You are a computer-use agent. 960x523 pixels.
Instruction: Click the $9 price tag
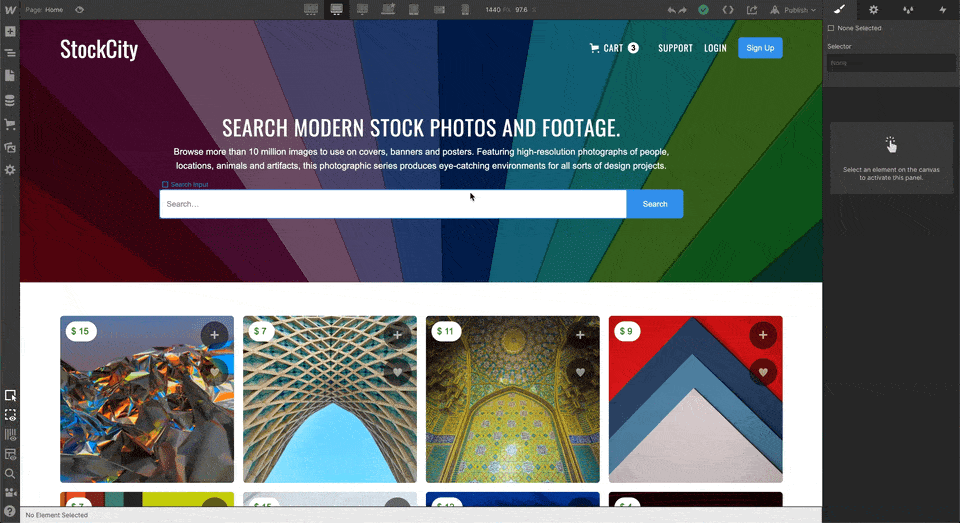[x=626, y=331]
